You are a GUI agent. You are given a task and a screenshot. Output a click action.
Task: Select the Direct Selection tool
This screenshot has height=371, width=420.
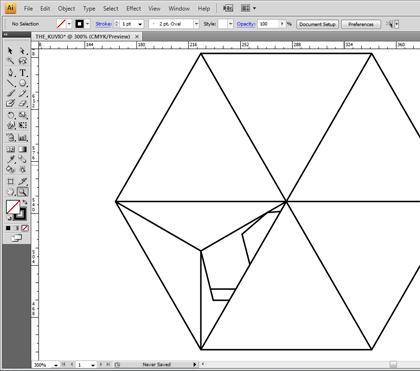(22, 51)
